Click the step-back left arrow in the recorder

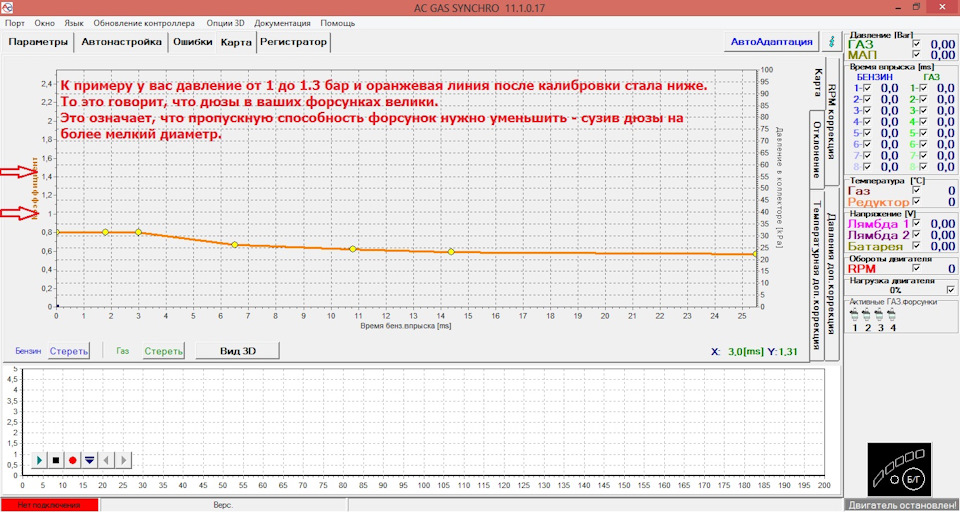pyautogui.click(x=106, y=459)
